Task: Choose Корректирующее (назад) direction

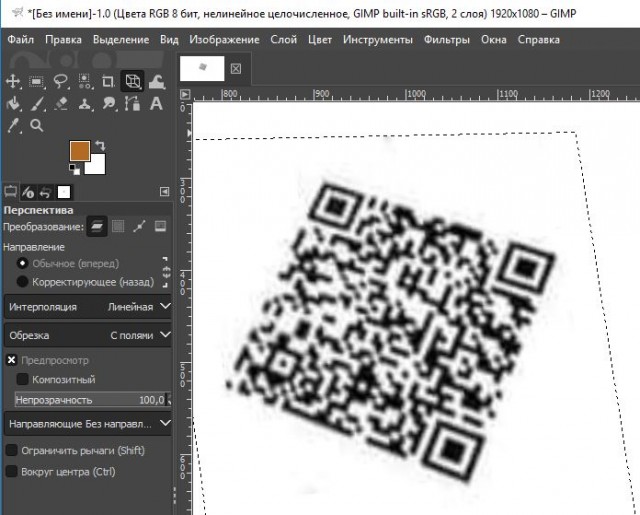Action: tap(85, 282)
